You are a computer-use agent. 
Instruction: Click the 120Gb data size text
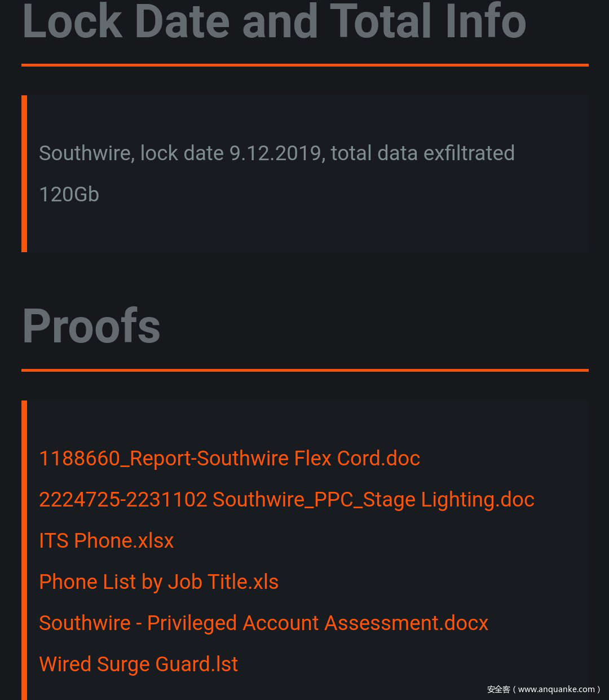69,195
